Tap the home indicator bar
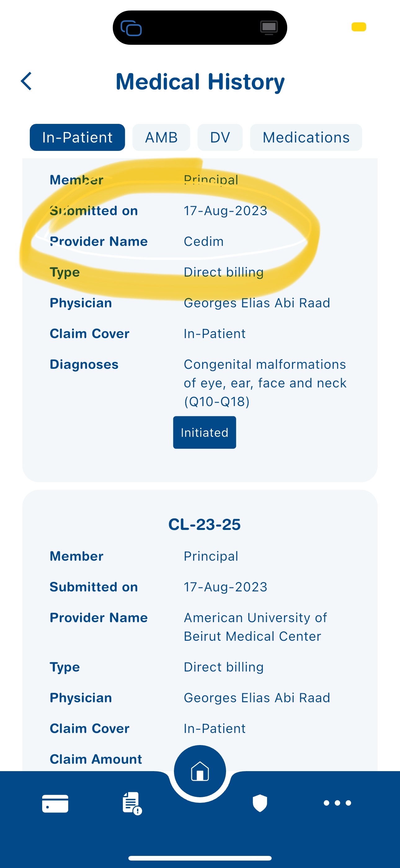Image resolution: width=400 pixels, height=868 pixels. tap(200, 858)
